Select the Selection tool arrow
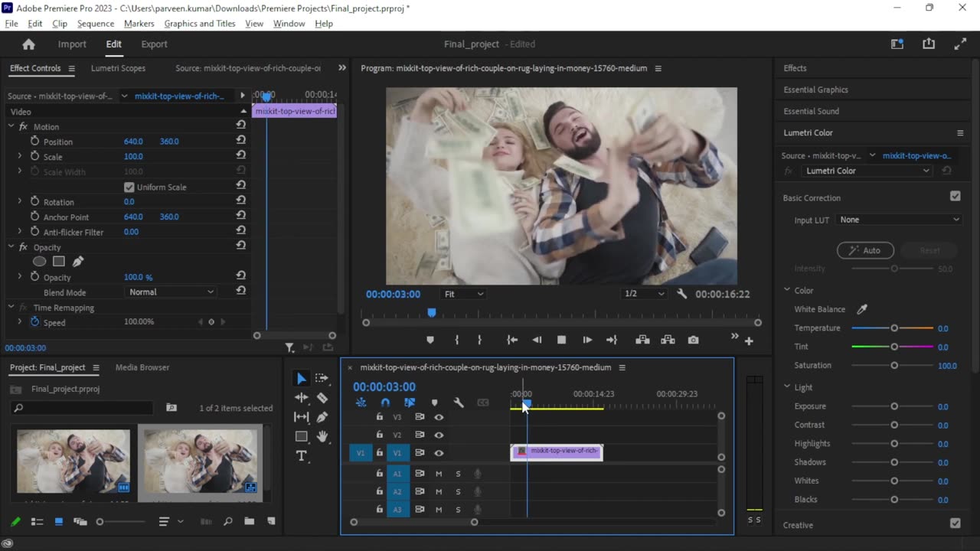Screen dimensions: 980x551 (302, 378)
